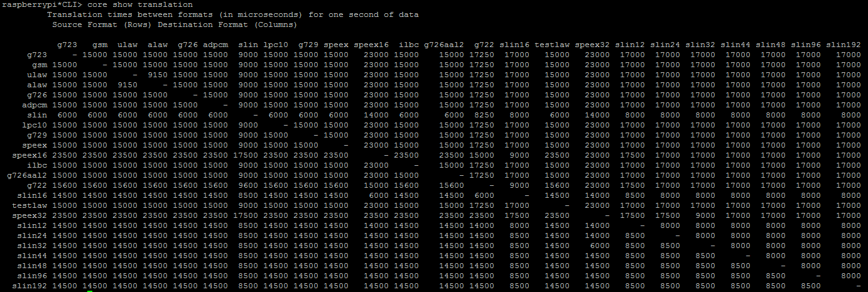Click 'Translation times between formats' heading line
The width and height of the screenshot is (868, 292).
click(x=233, y=14)
